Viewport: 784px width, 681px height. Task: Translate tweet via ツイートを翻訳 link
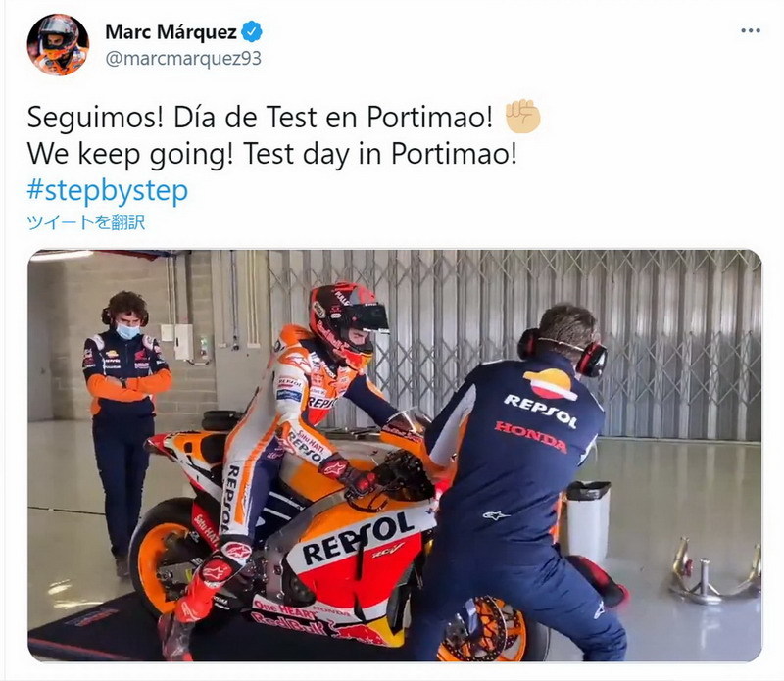pyautogui.click(x=85, y=222)
